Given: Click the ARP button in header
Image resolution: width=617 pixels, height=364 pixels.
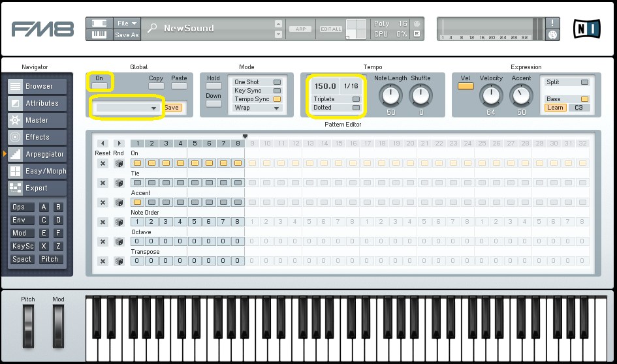Looking at the screenshot, I should click(300, 29).
